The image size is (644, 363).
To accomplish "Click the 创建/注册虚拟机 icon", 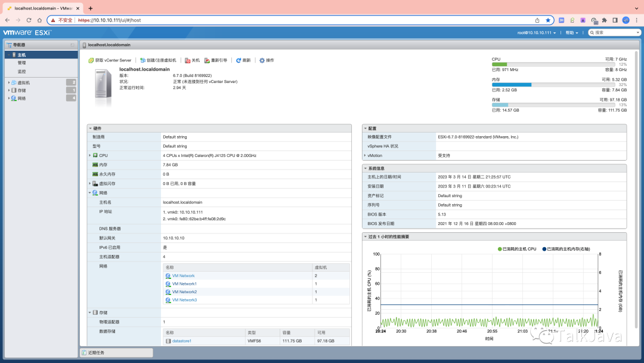I will (143, 60).
